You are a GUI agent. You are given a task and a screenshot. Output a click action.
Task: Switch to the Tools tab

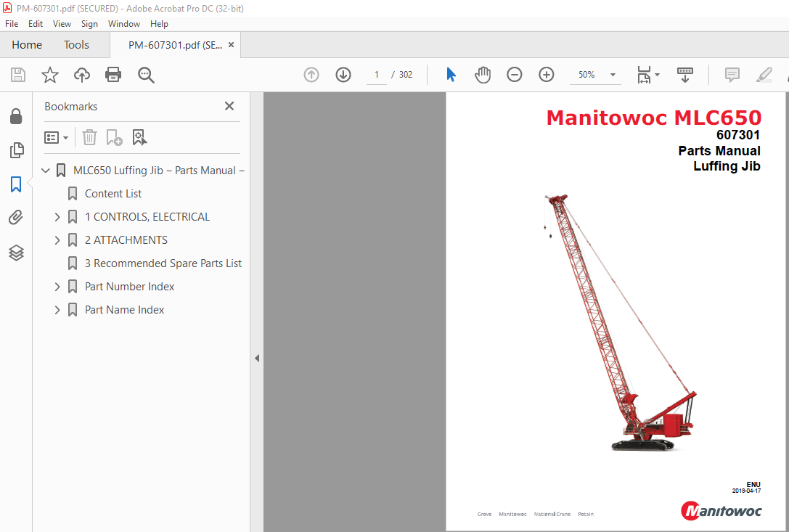pos(76,45)
